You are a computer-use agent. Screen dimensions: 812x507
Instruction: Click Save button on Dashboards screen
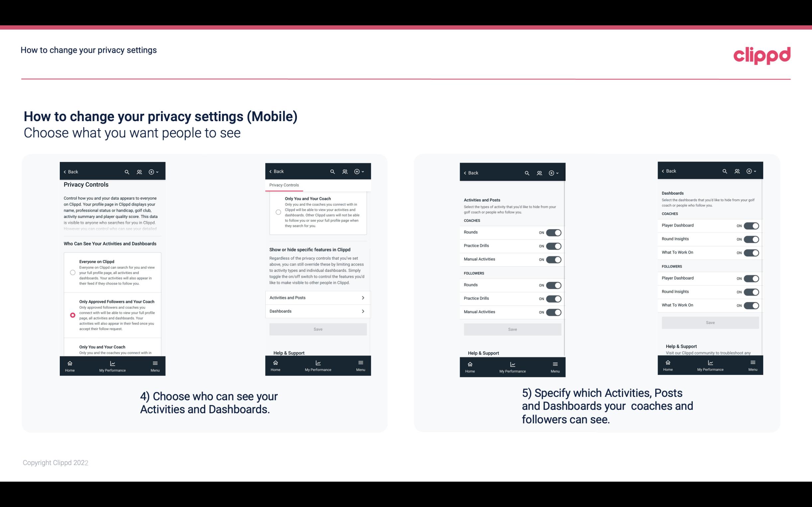710,322
